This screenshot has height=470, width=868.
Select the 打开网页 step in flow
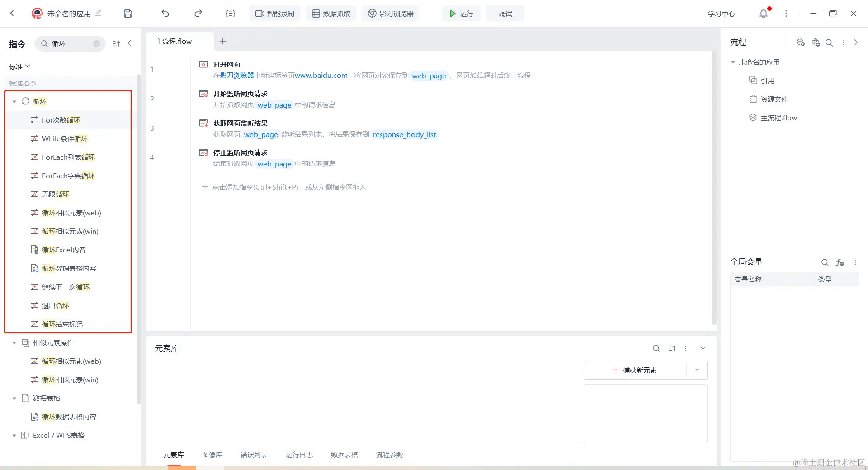[452, 70]
